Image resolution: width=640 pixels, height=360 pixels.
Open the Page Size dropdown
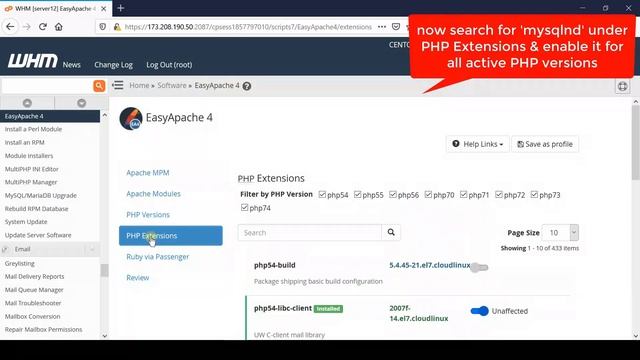click(x=560, y=233)
